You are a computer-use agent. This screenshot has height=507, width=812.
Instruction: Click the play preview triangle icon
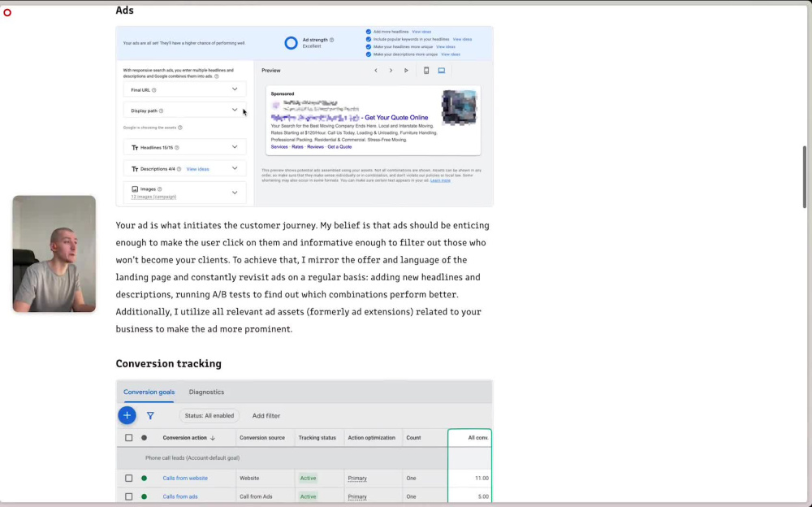click(407, 71)
